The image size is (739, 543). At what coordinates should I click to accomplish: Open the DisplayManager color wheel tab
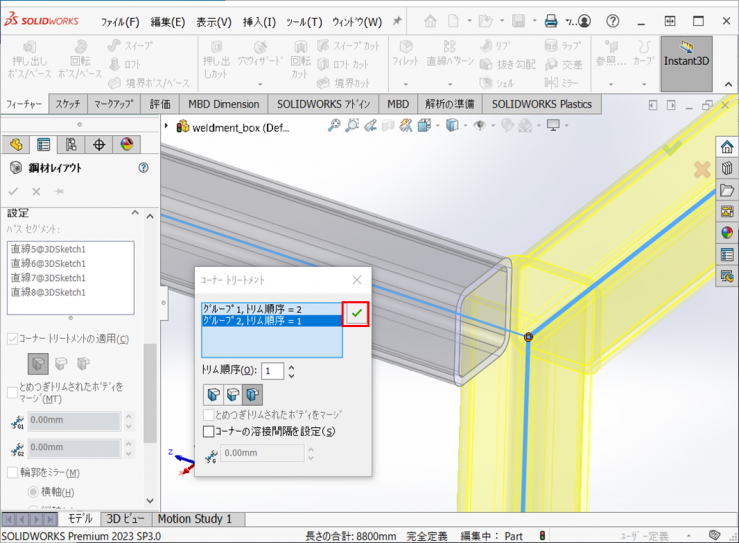point(126,145)
